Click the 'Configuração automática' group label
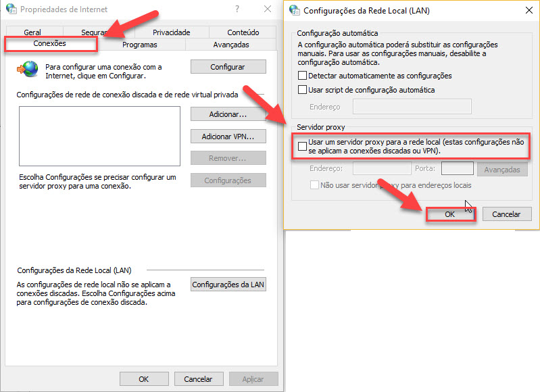This screenshot has height=392, width=540. [x=337, y=33]
